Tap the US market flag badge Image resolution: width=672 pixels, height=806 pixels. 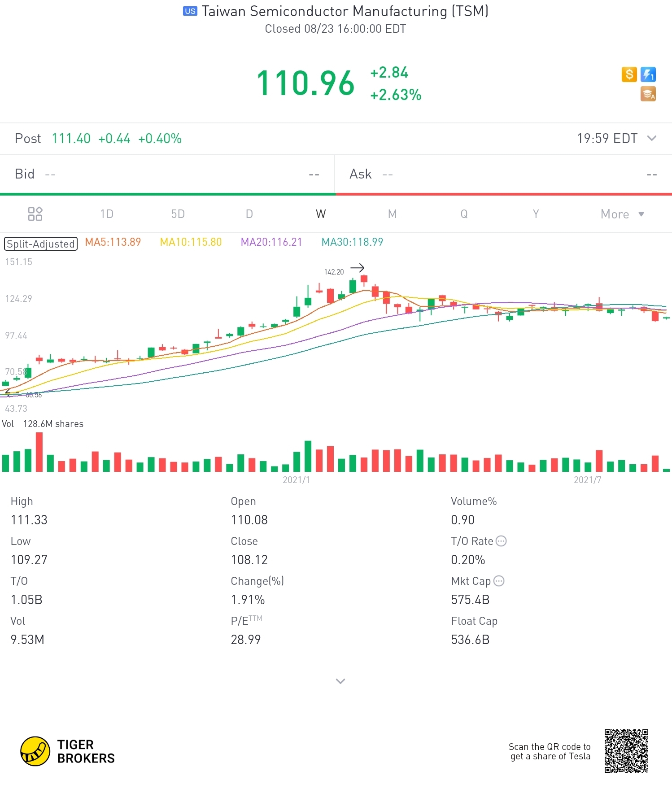point(190,11)
